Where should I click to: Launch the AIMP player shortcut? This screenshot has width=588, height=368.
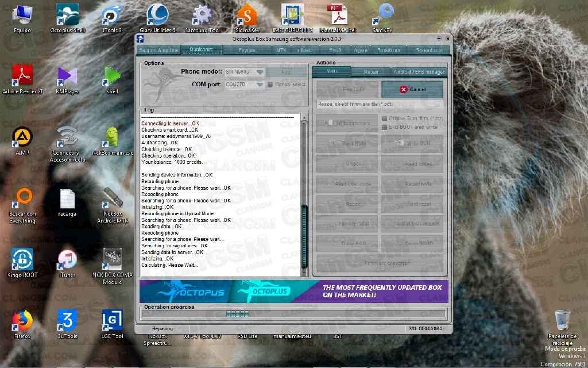point(22,141)
